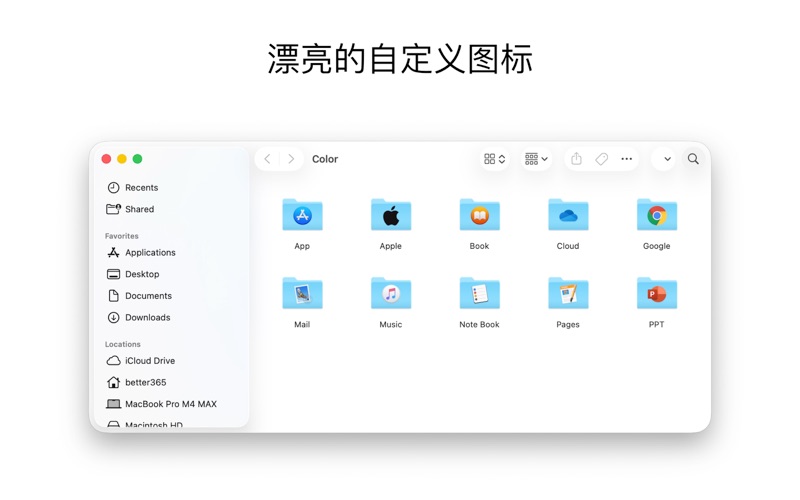The image size is (800, 500).
Task: Click the 'Color' window title text
Action: (325, 159)
